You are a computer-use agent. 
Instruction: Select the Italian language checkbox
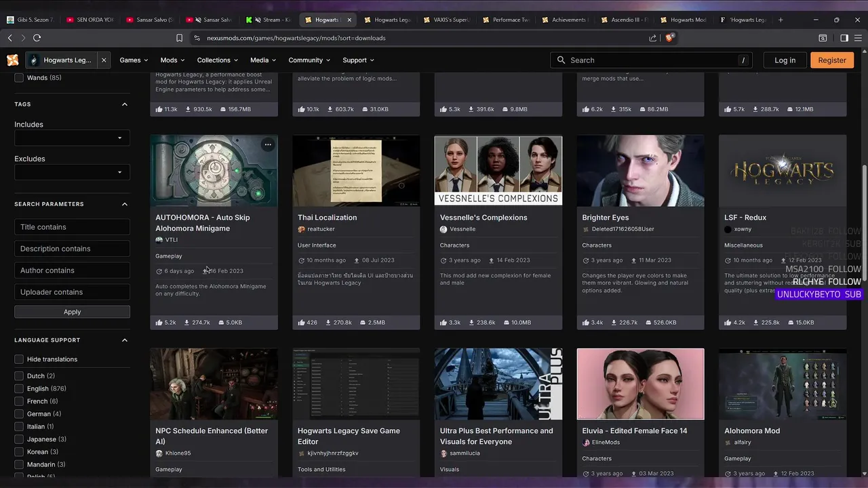19,427
